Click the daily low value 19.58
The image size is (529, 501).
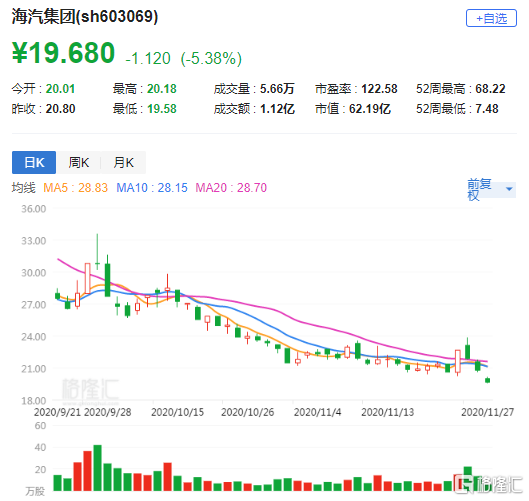click(x=162, y=109)
